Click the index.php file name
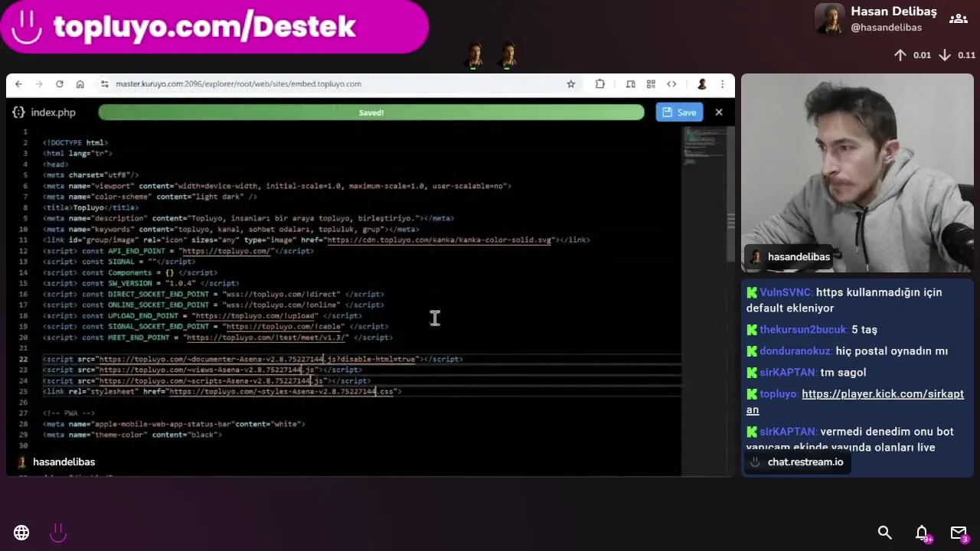The height and width of the screenshot is (551, 980). tap(53, 112)
